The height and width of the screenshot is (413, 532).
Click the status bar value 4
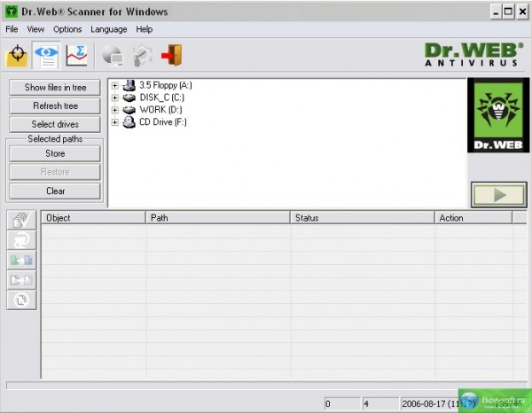(x=380, y=403)
